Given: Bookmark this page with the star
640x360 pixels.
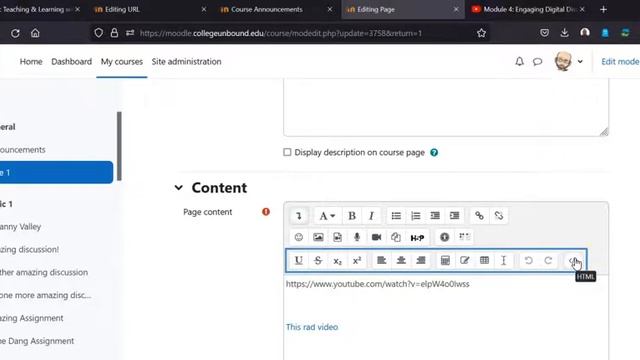Looking at the screenshot, I should coord(481,33).
